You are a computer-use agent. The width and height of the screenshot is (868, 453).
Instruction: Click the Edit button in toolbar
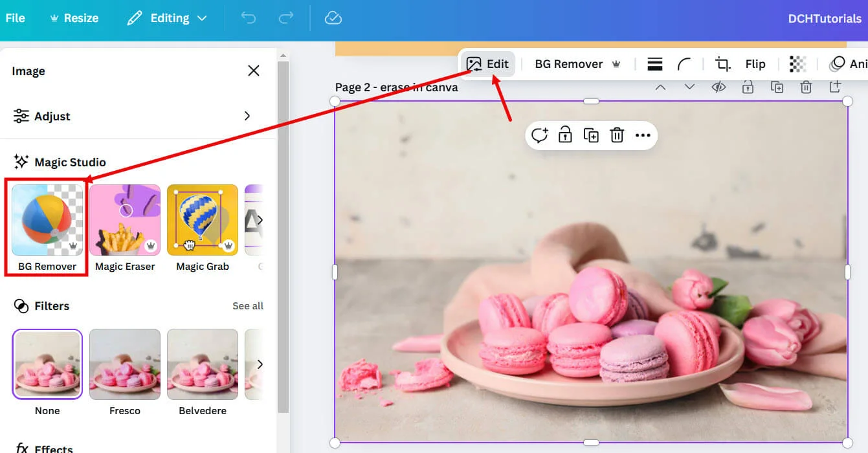(488, 63)
